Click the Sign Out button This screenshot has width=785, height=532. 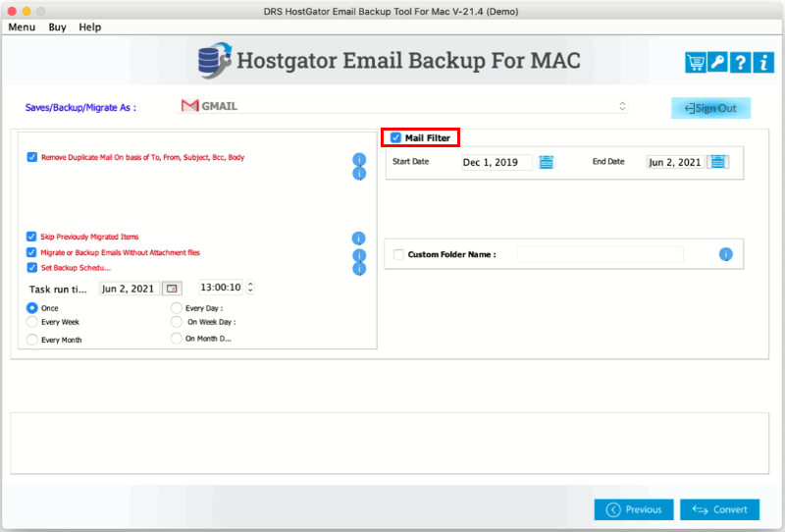[x=710, y=108]
